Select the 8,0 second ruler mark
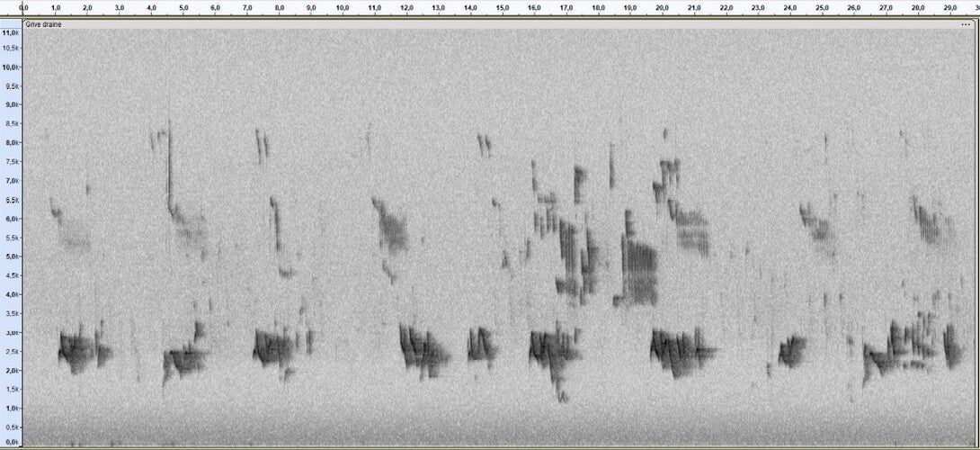The height and width of the screenshot is (450, 980). (x=280, y=8)
